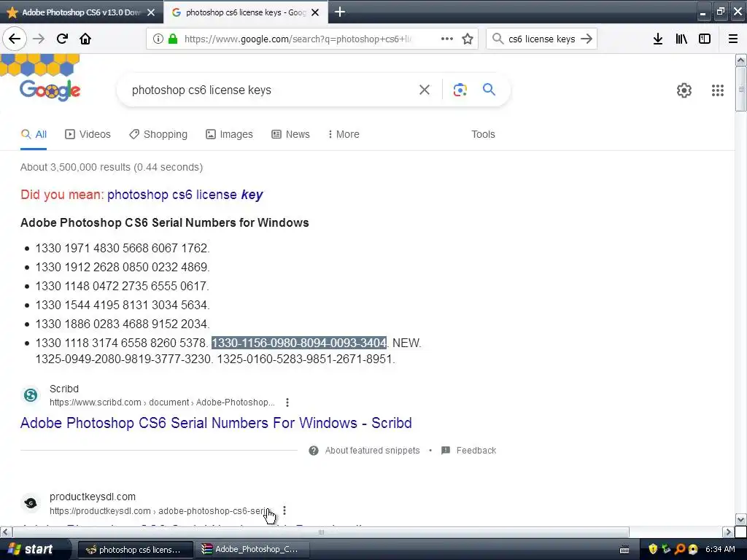747x560 pixels.
Task: Open Adobe Photoshop CS6 Serial Numbers Scribd link
Action: [216, 423]
